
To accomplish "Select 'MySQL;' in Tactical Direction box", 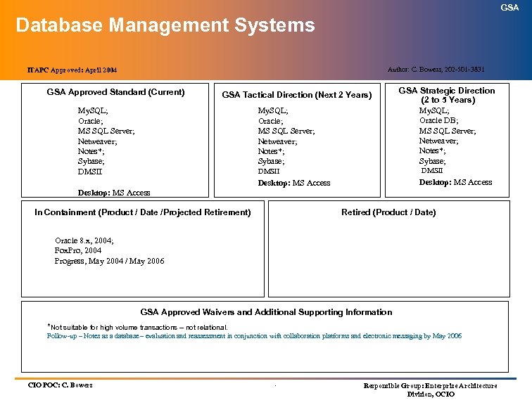I will pos(273,111).
